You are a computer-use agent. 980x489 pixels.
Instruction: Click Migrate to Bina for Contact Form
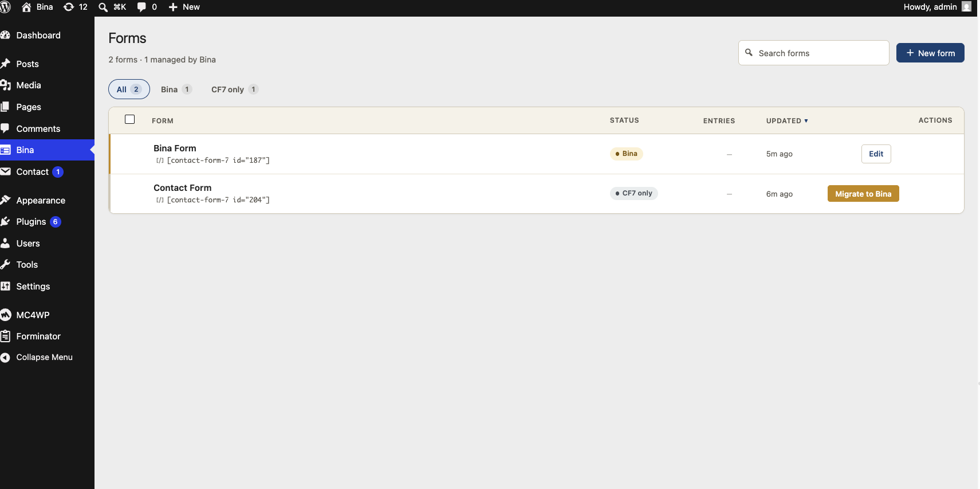point(863,194)
